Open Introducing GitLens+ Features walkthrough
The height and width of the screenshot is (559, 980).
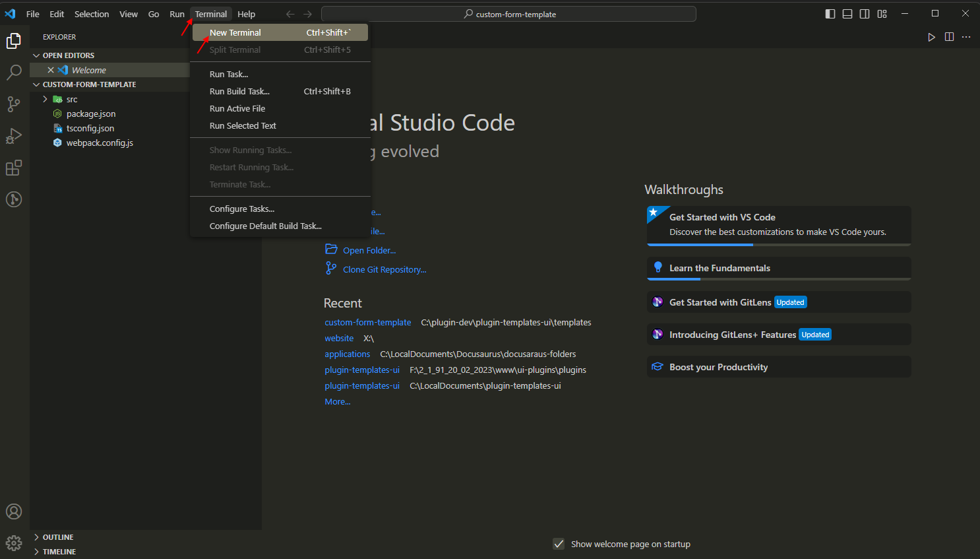(x=779, y=335)
